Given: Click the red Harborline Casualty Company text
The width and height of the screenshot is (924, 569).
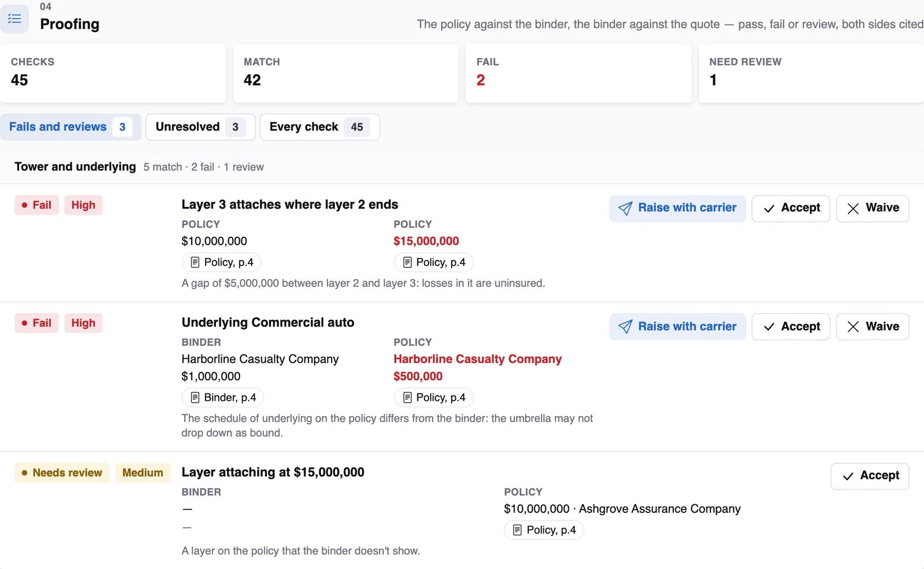Looking at the screenshot, I should (x=478, y=359).
